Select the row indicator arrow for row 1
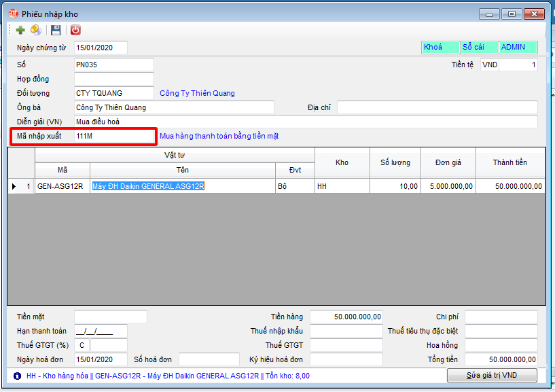The width and height of the screenshot is (555, 392). click(x=15, y=186)
